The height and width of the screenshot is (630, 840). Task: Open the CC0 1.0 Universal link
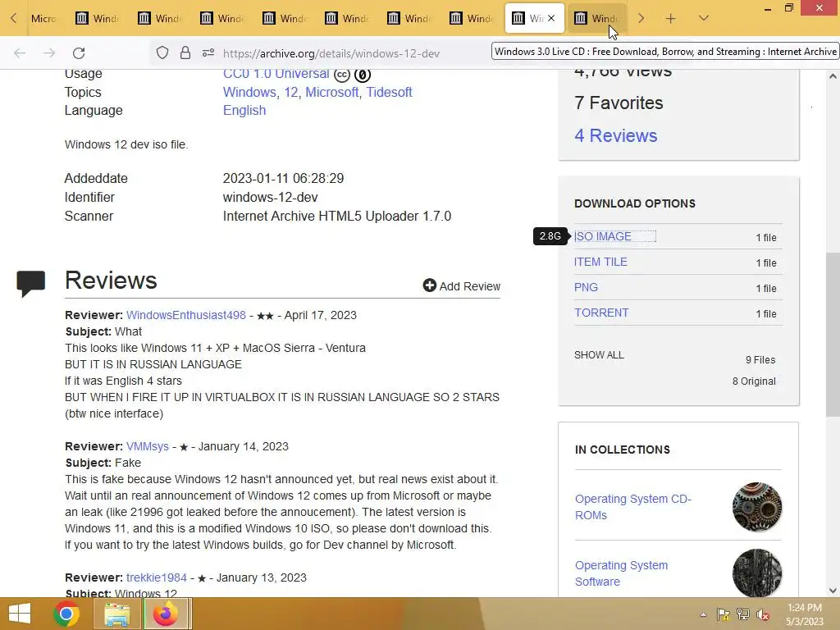point(276,74)
